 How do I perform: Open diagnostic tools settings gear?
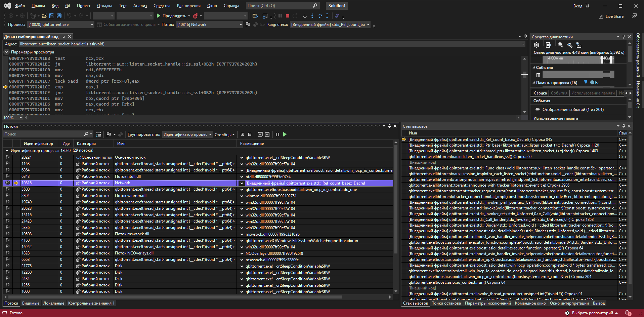536,45
